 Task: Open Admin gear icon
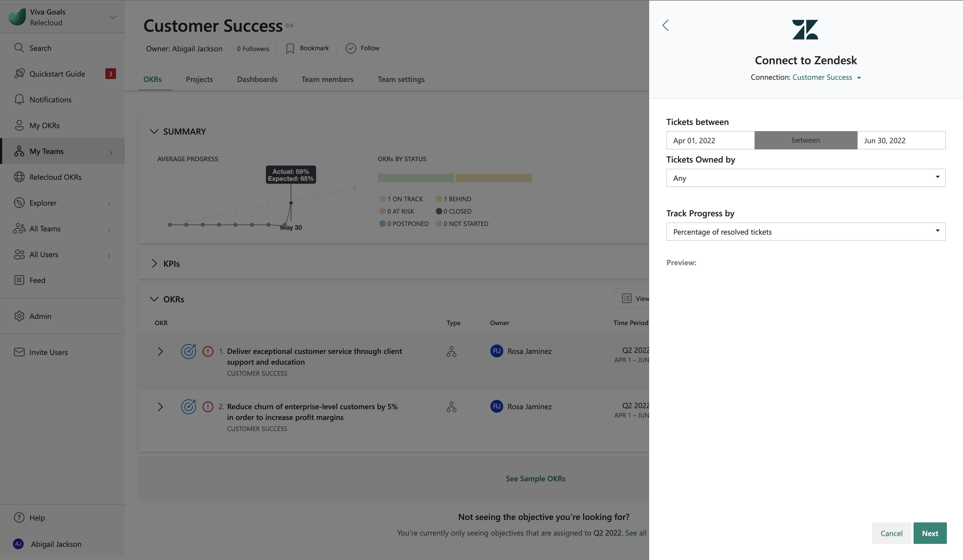point(19,316)
